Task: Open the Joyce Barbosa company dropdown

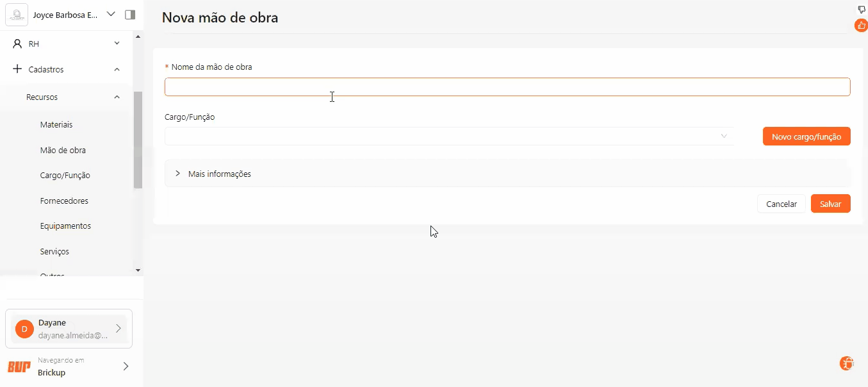Action: [x=110, y=14]
